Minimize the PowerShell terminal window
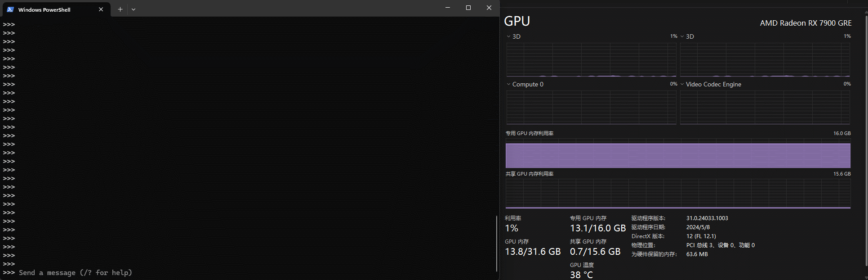The image size is (868, 280). (448, 8)
